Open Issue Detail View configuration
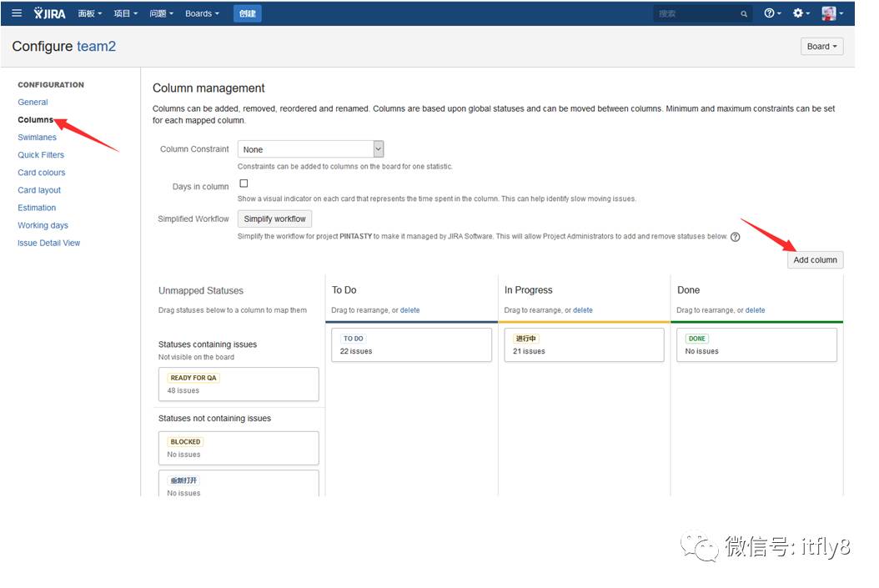Image resolution: width=879 pixels, height=588 pixels. 48,244
